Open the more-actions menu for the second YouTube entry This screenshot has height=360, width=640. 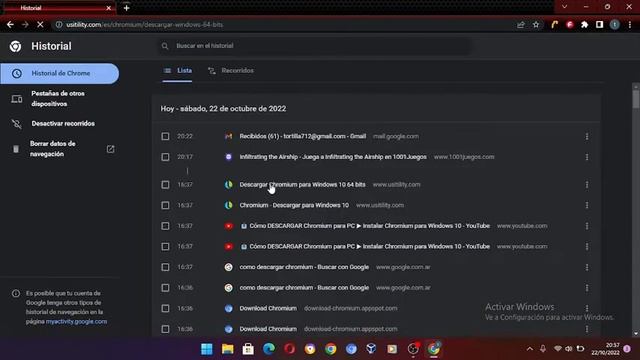(x=587, y=247)
